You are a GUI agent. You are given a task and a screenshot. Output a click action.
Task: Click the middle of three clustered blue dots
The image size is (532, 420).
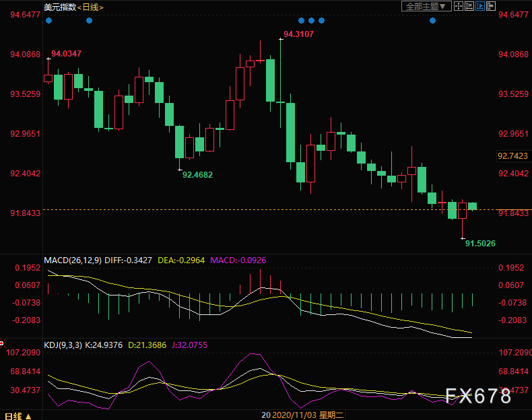[311, 20]
